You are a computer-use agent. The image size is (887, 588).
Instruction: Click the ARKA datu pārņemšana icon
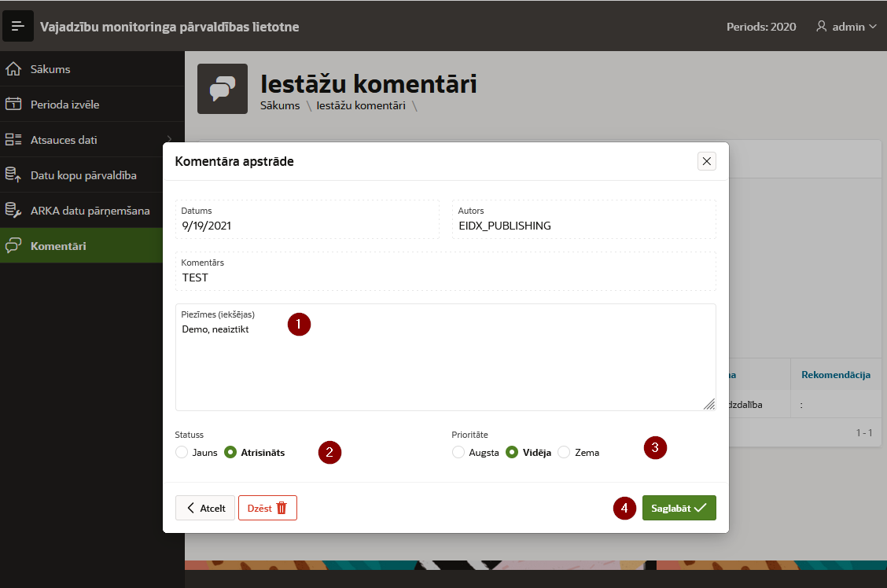coord(12,210)
